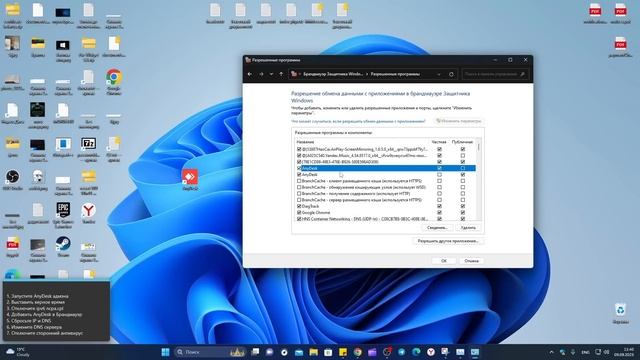Select the Epic Games Launcher desktop icon
Screen dimensions: 640x360
63,216
